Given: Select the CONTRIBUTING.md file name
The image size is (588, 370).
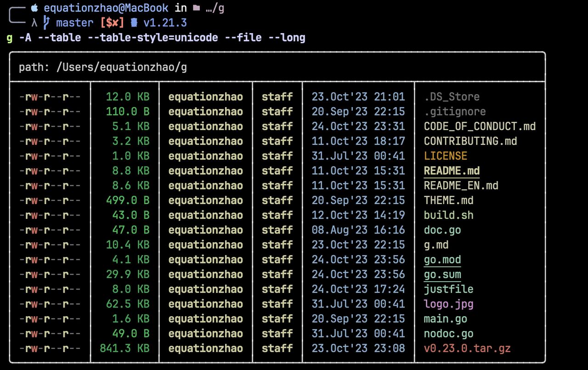Looking at the screenshot, I should click(470, 141).
